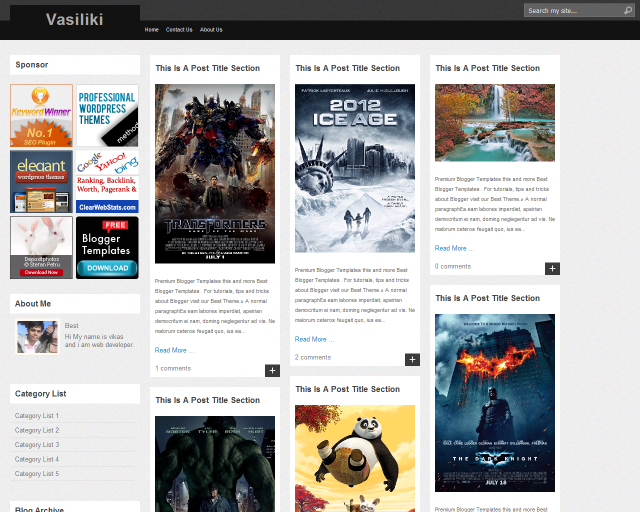
Task: Click the plus icon on the Transformers post
Action: point(272,370)
